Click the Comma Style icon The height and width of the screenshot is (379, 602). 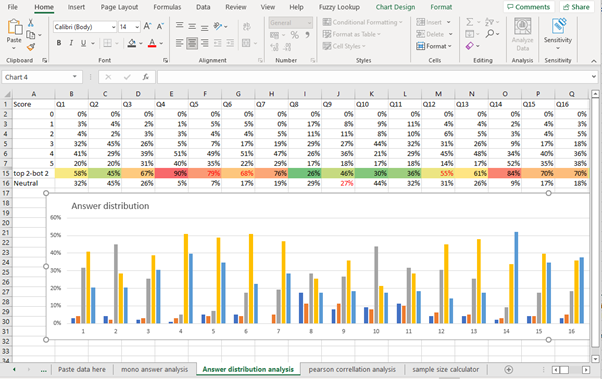308,35
